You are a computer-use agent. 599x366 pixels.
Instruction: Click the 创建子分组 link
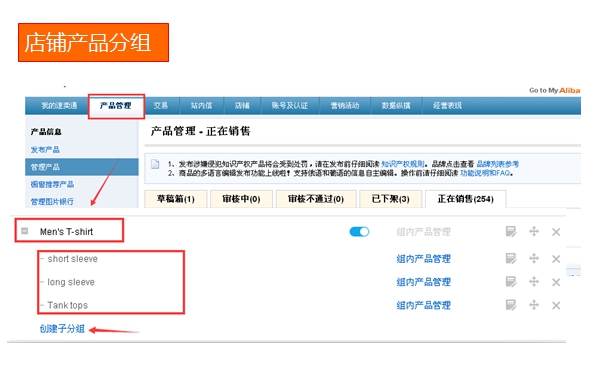(x=62, y=329)
